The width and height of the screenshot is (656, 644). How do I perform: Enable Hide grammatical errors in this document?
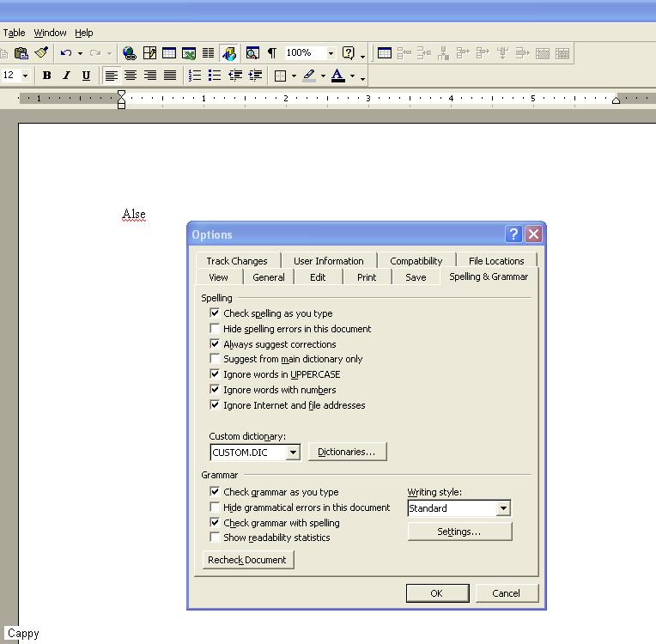coord(215,507)
